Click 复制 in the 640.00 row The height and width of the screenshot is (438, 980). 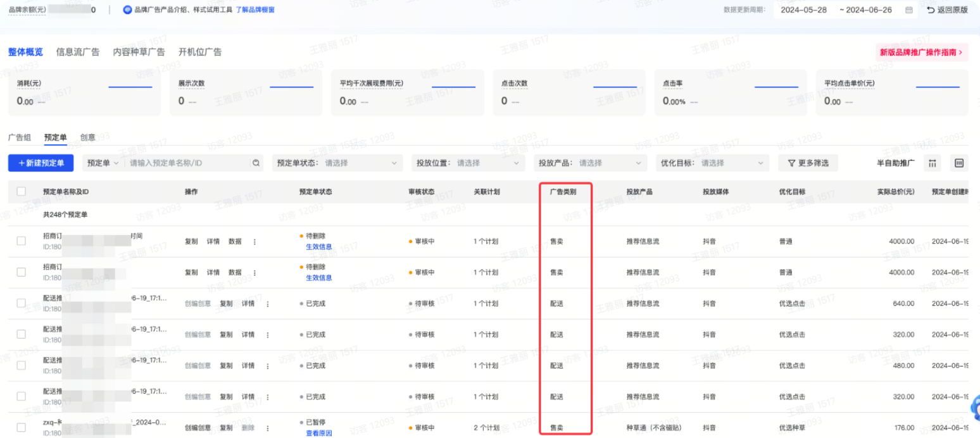226,304
